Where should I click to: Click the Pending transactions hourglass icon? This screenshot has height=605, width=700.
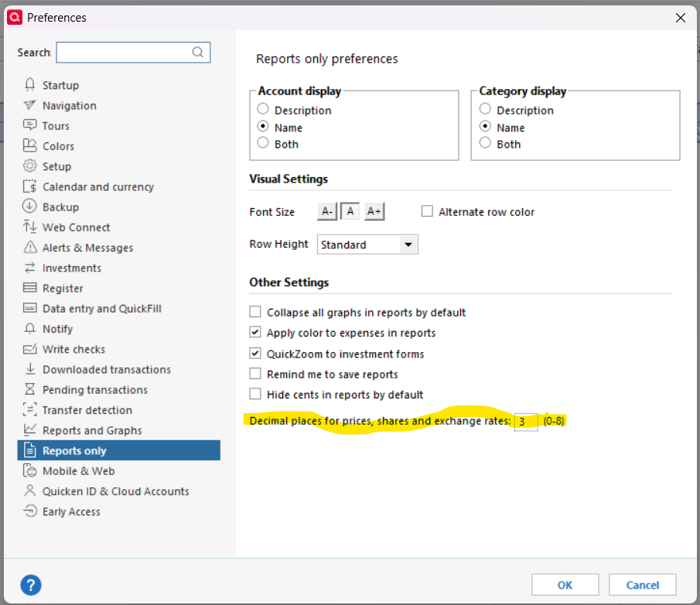click(29, 389)
